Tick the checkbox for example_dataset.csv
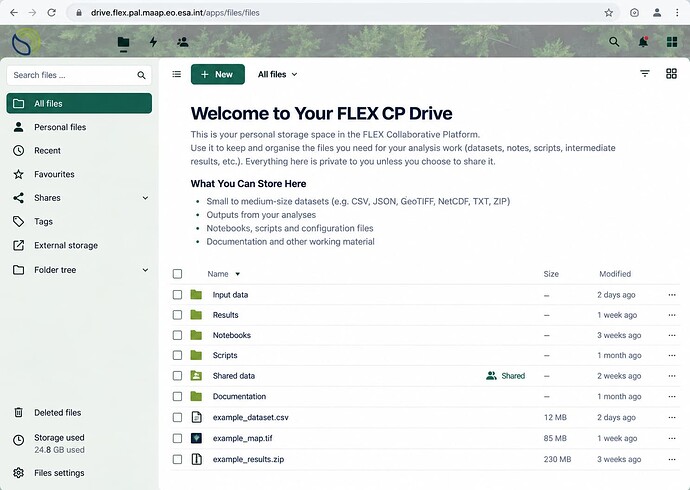 pyautogui.click(x=177, y=417)
